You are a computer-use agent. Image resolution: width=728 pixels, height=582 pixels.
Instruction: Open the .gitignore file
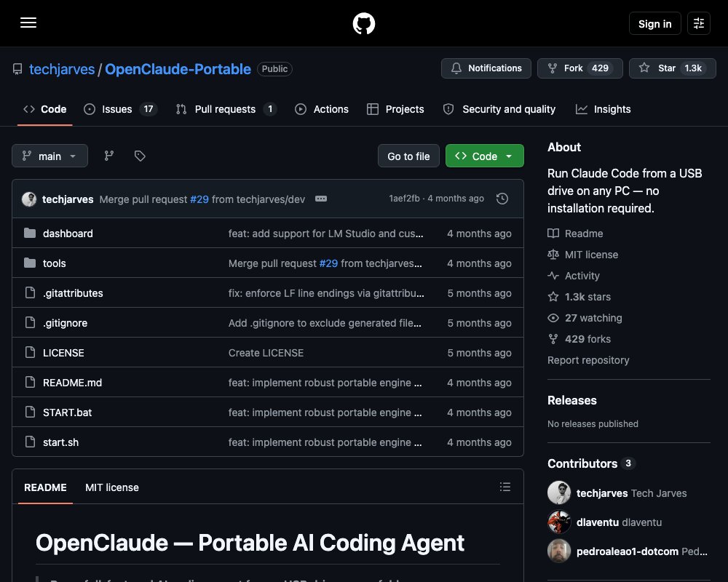(x=65, y=323)
